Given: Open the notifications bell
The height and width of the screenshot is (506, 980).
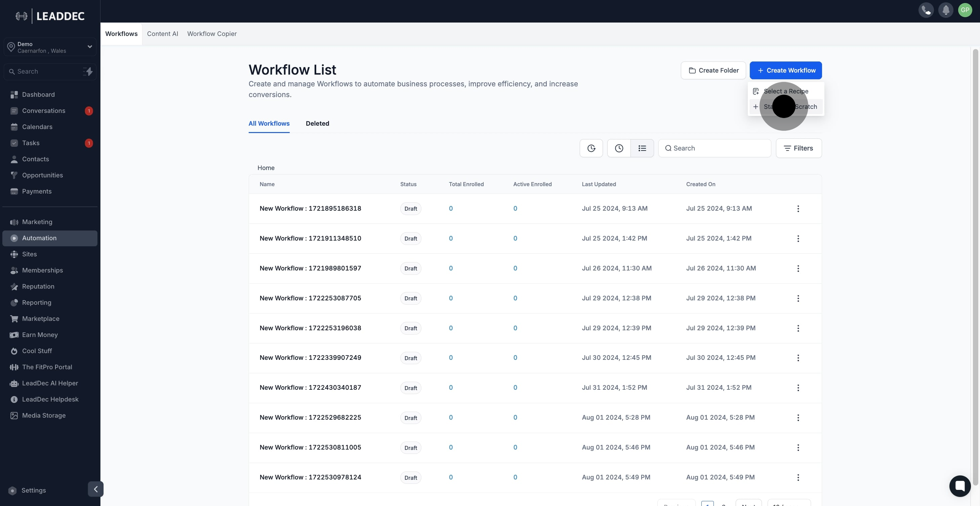Looking at the screenshot, I should click(x=945, y=10).
